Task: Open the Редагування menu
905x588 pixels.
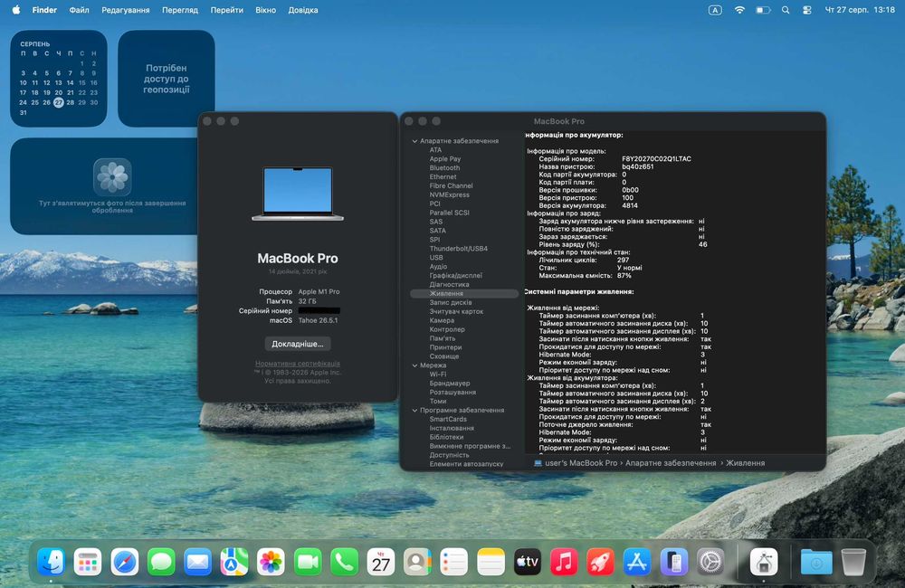Action: (x=125, y=10)
